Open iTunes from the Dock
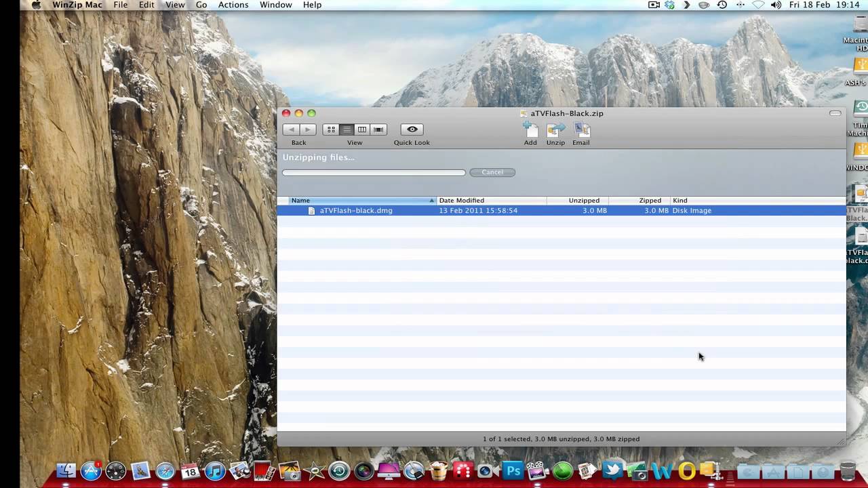The height and width of the screenshot is (488, 868). [x=215, y=471]
